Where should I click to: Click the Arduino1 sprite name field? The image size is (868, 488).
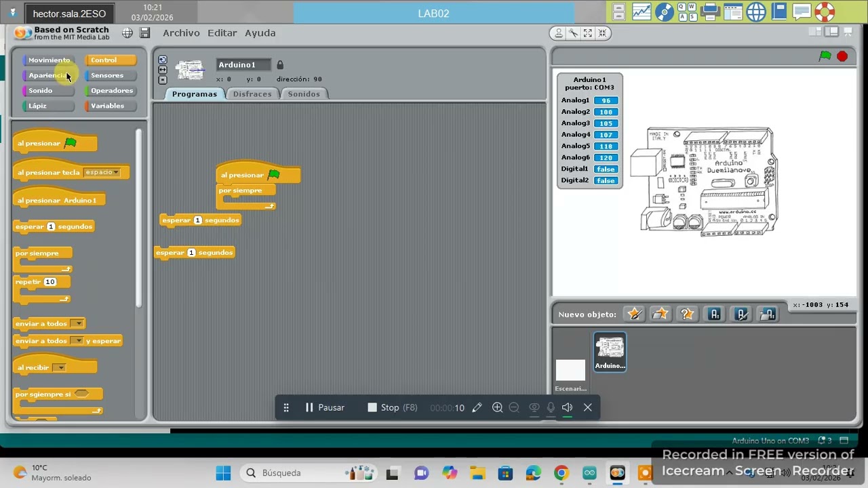coord(243,64)
